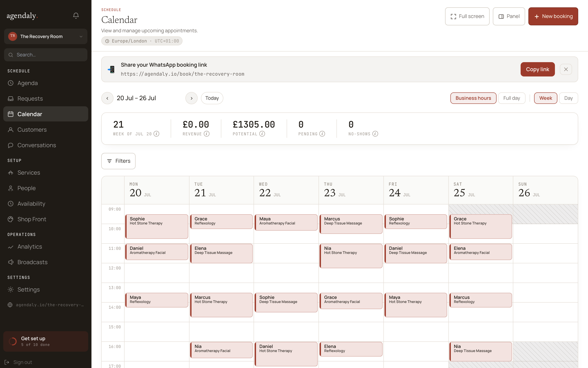Click the Full screen button
Screen dimensions: 588x368
click(467, 16)
